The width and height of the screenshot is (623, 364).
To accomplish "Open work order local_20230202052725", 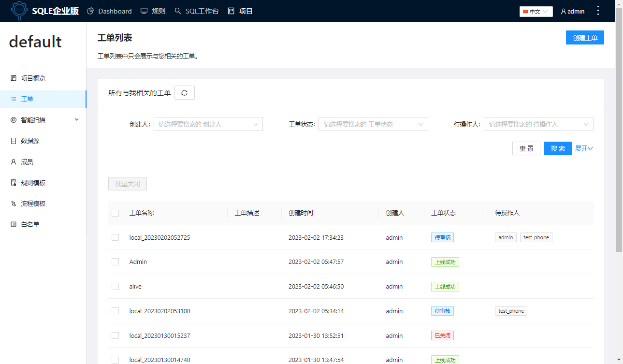I will pos(159,237).
